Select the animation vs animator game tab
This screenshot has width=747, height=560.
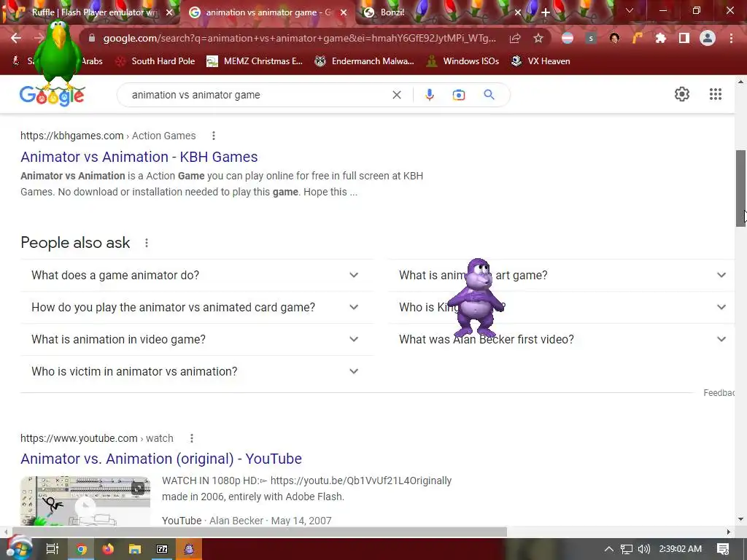(x=268, y=12)
